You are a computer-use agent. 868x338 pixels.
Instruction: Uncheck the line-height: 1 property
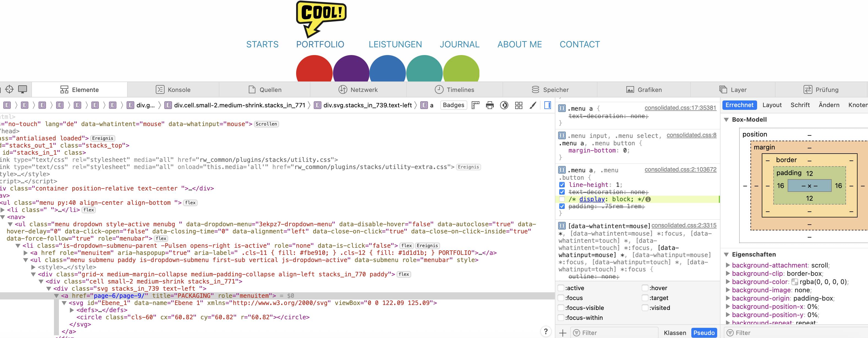click(562, 185)
